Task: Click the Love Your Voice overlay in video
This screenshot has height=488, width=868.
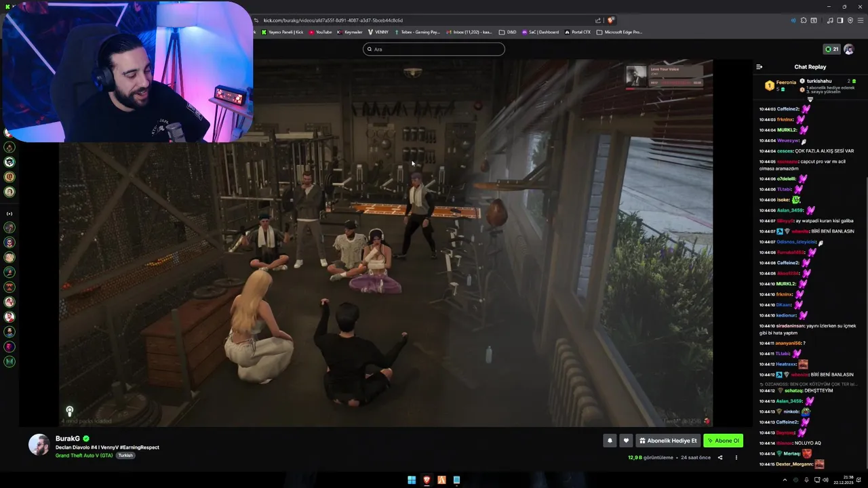Action: click(665, 76)
